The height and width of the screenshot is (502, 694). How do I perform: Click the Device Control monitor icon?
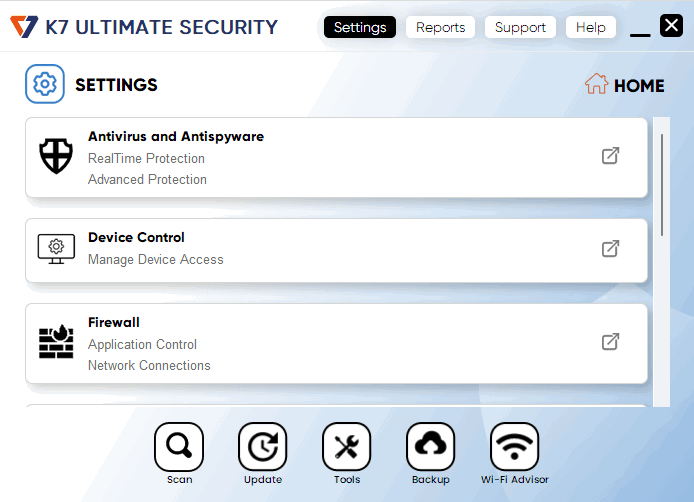click(56, 248)
